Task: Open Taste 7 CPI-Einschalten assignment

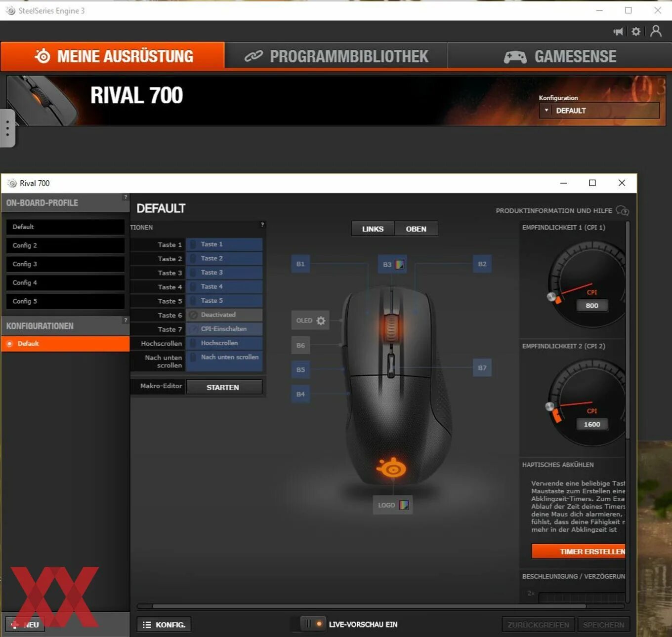Action: [224, 329]
